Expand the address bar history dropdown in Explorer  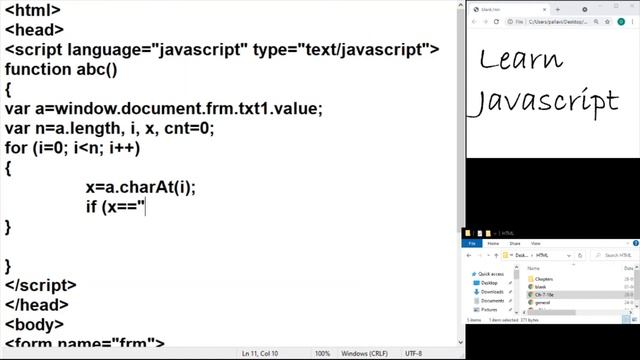[x=569, y=255]
